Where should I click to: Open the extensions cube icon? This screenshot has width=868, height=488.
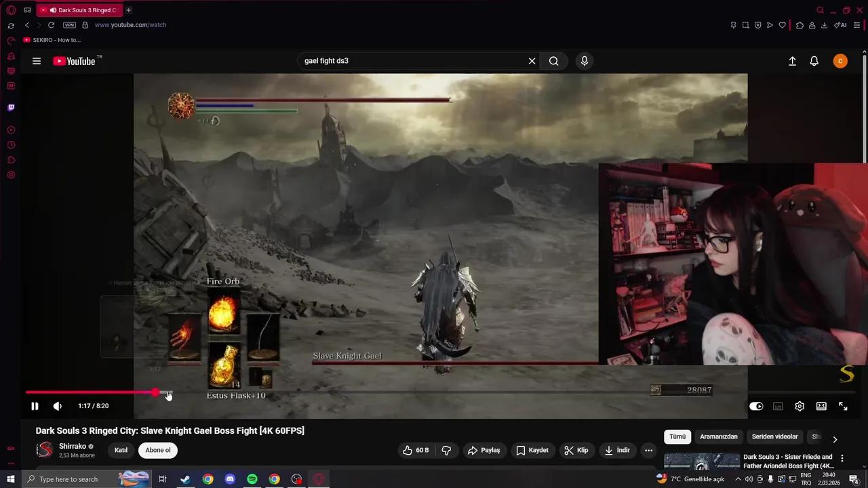[800, 25]
